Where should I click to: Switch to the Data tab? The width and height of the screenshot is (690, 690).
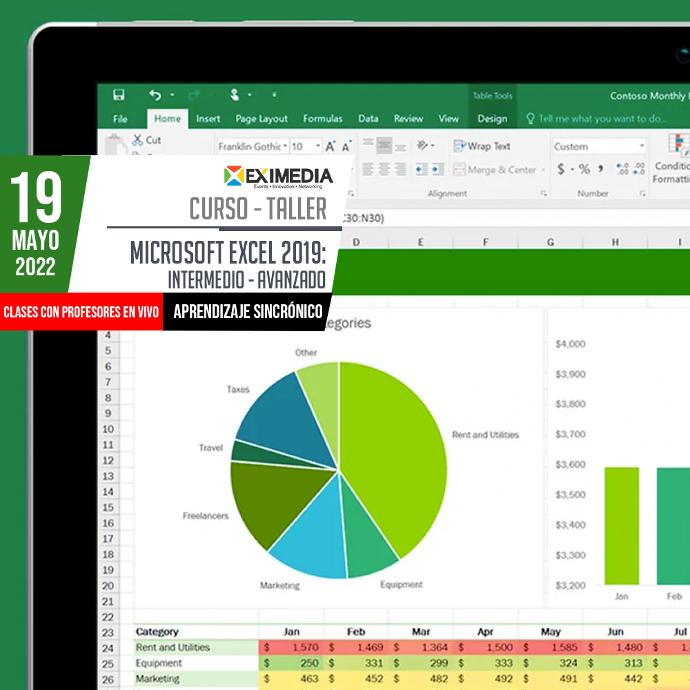(368, 119)
